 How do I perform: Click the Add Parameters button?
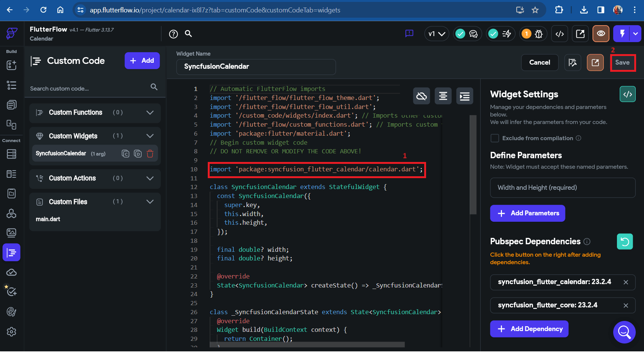[528, 213]
